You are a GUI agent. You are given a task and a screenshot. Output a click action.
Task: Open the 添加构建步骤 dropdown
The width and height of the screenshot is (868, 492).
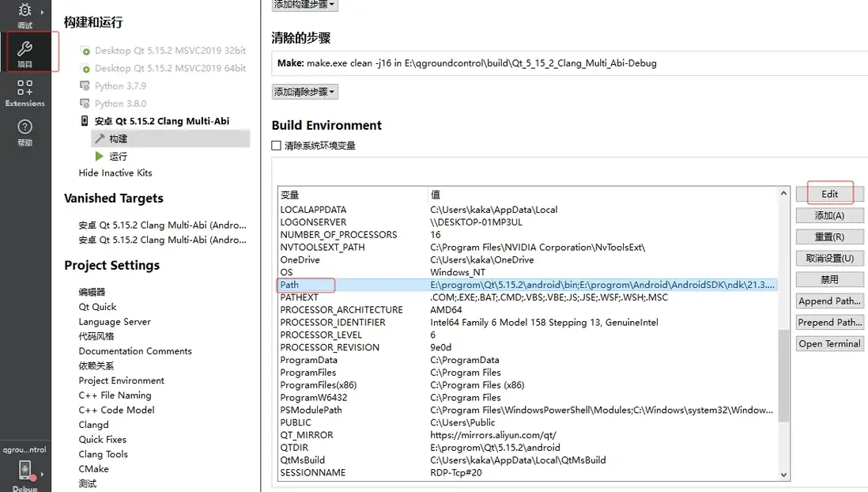304,5
